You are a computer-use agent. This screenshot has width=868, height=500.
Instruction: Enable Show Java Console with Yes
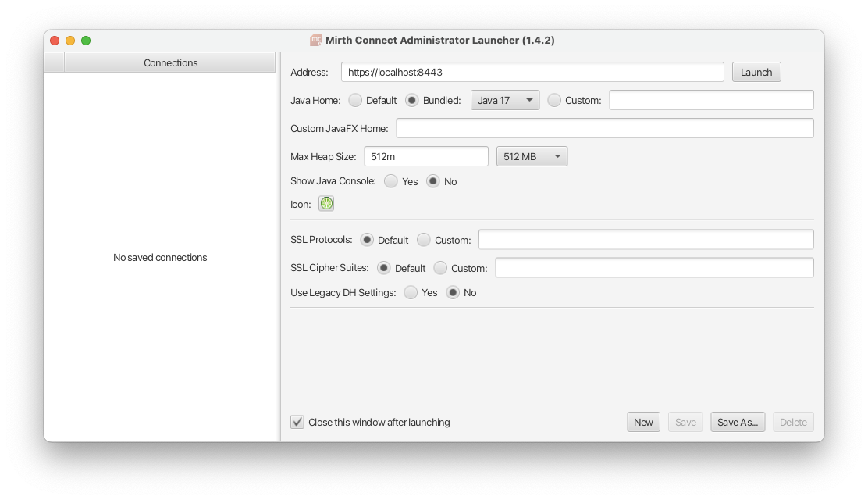coord(391,181)
